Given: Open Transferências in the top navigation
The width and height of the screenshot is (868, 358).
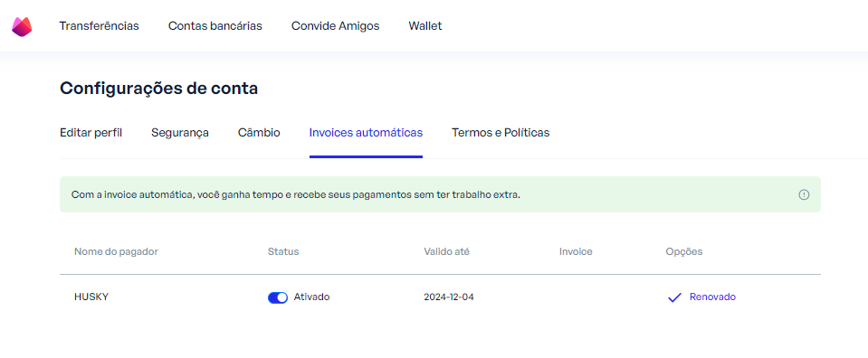Looking at the screenshot, I should point(99,26).
